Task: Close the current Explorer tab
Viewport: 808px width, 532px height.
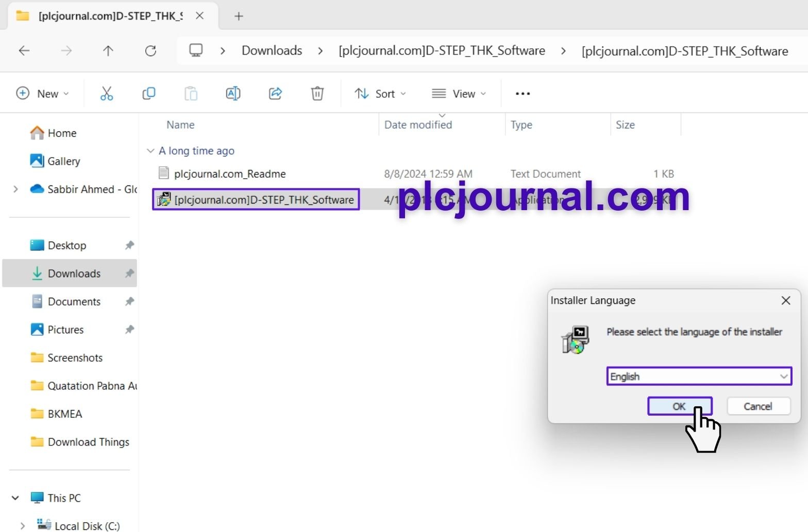Action: pyautogui.click(x=200, y=16)
